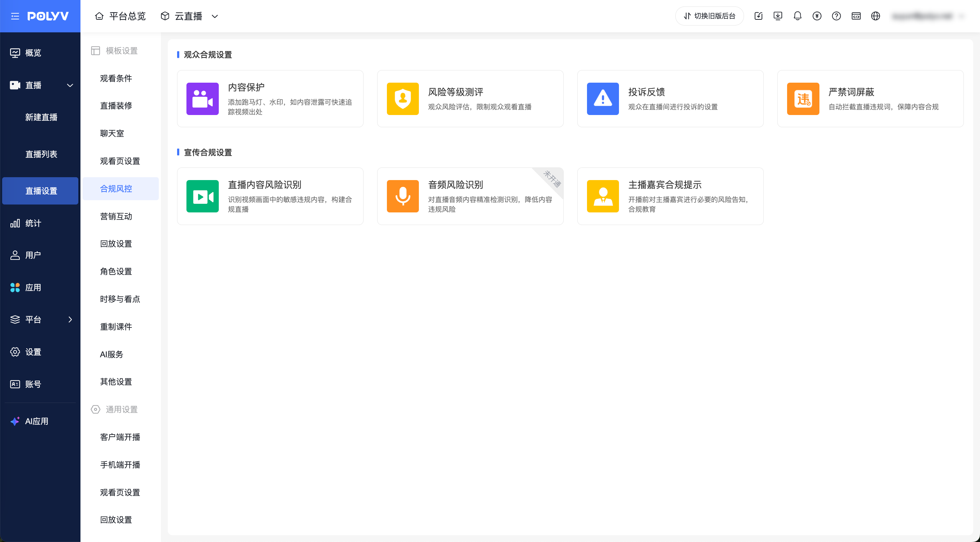Open the 时移与看点 settings item
The width and height of the screenshot is (980, 542).
[121, 299]
